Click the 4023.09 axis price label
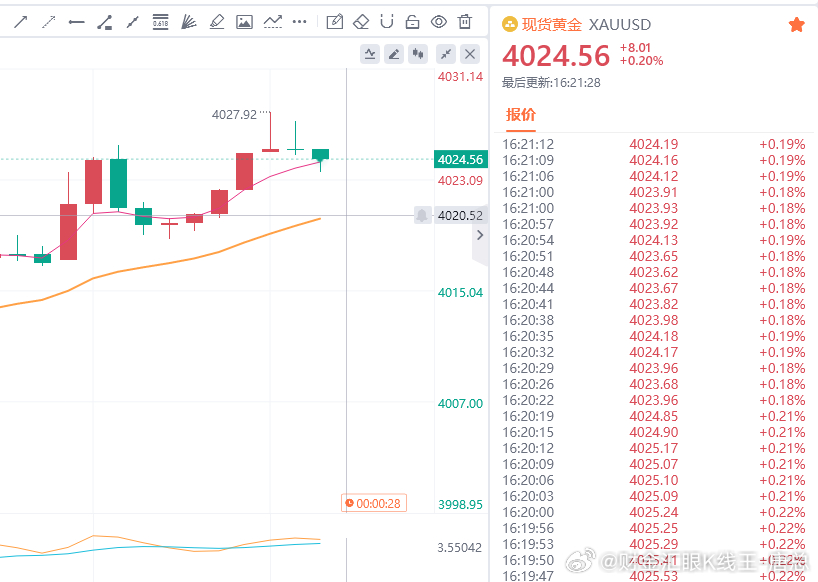 [460, 180]
